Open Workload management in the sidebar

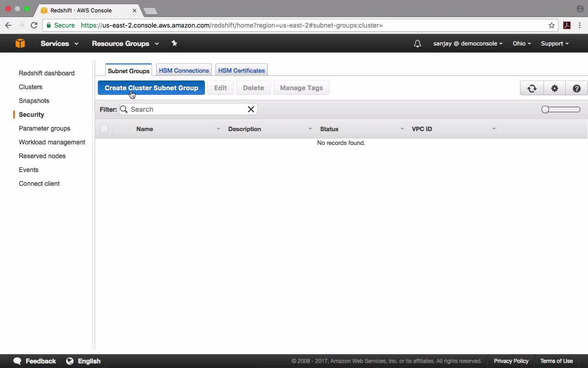pyautogui.click(x=52, y=142)
